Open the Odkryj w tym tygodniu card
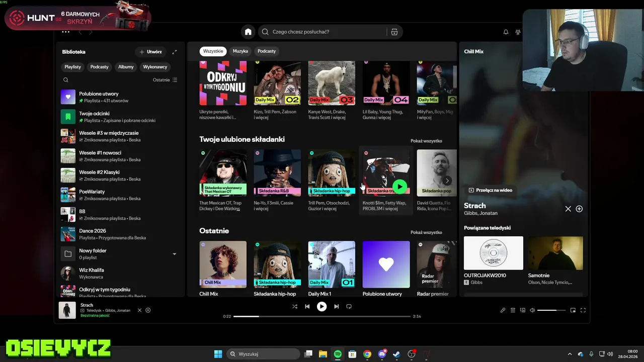644x362 pixels. pyautogui.click(x=223, y=91)
